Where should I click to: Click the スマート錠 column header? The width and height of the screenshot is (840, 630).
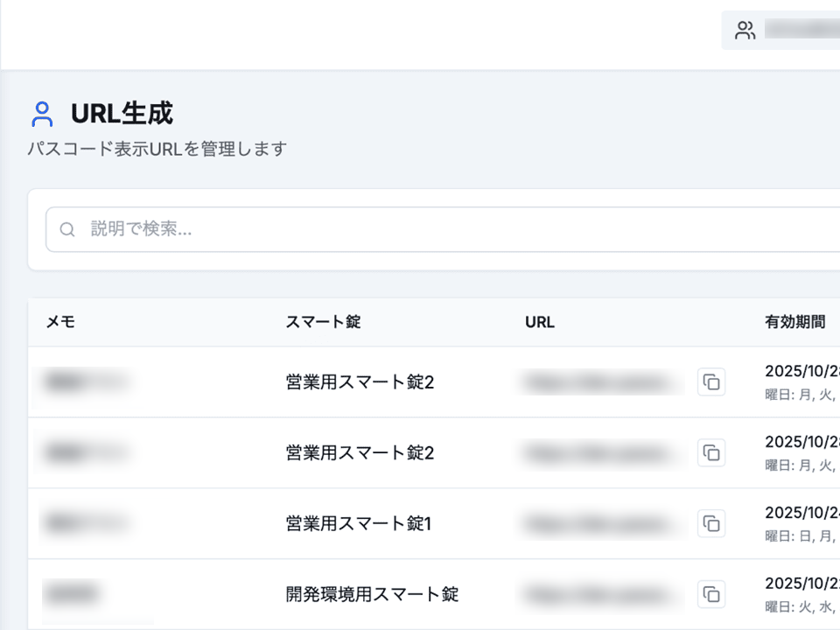click(323, 322)
